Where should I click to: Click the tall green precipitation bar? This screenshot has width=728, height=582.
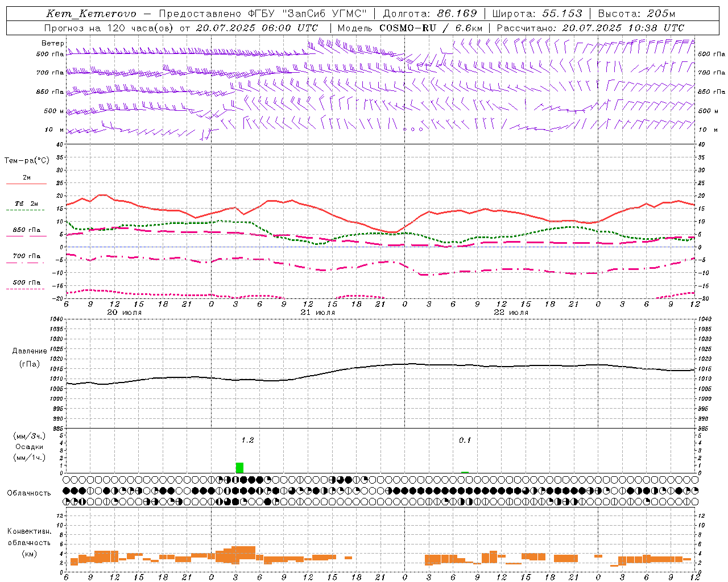coord(239,468)
